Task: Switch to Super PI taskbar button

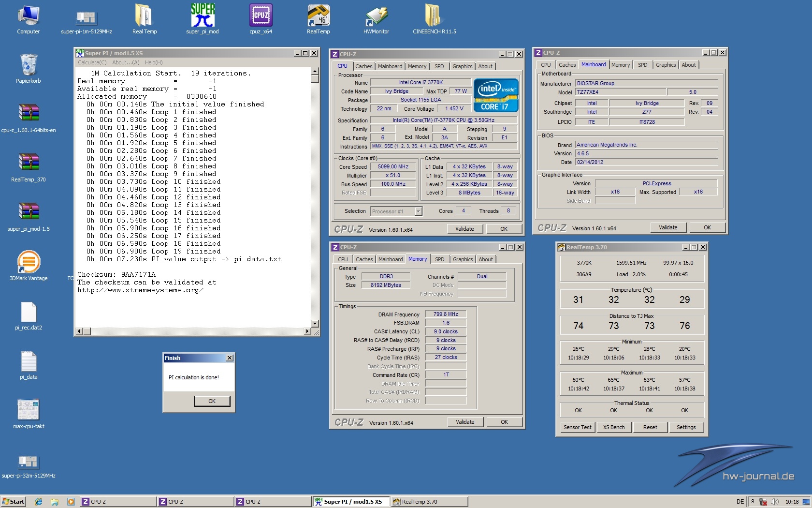Action: coord(350,502)
